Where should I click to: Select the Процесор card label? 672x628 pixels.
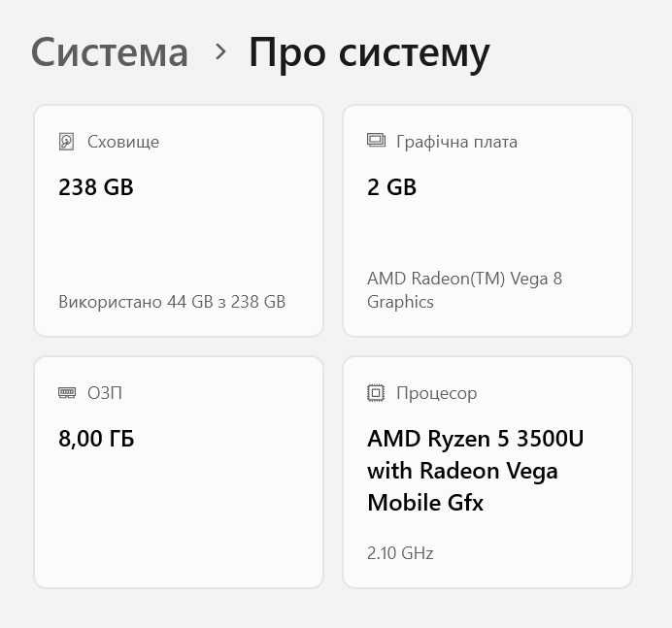click(x=436, y=393)
